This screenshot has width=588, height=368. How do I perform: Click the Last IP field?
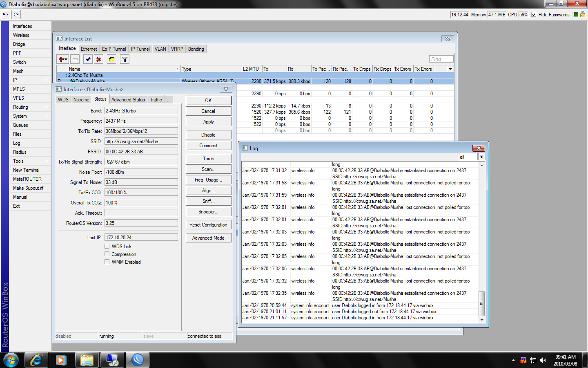coord(141,237)
